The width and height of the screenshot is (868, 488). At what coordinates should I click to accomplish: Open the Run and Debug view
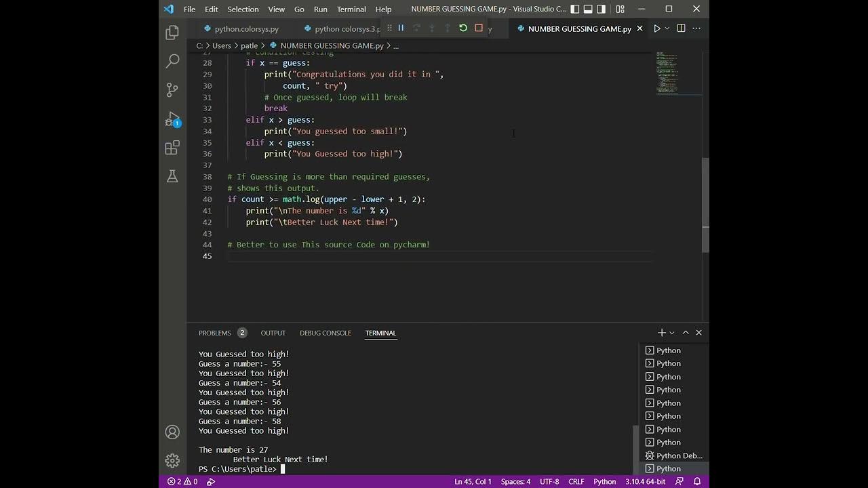pos(172,119)
